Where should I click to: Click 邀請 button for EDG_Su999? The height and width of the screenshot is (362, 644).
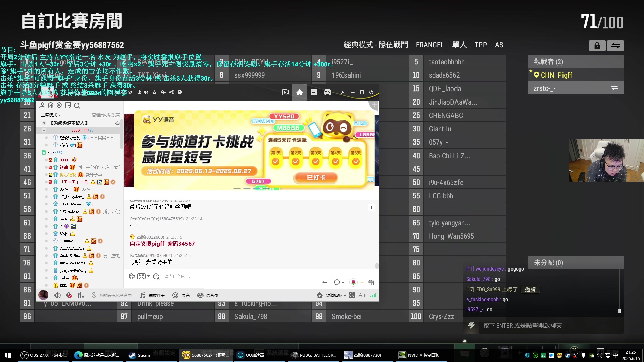coord(530,289)
